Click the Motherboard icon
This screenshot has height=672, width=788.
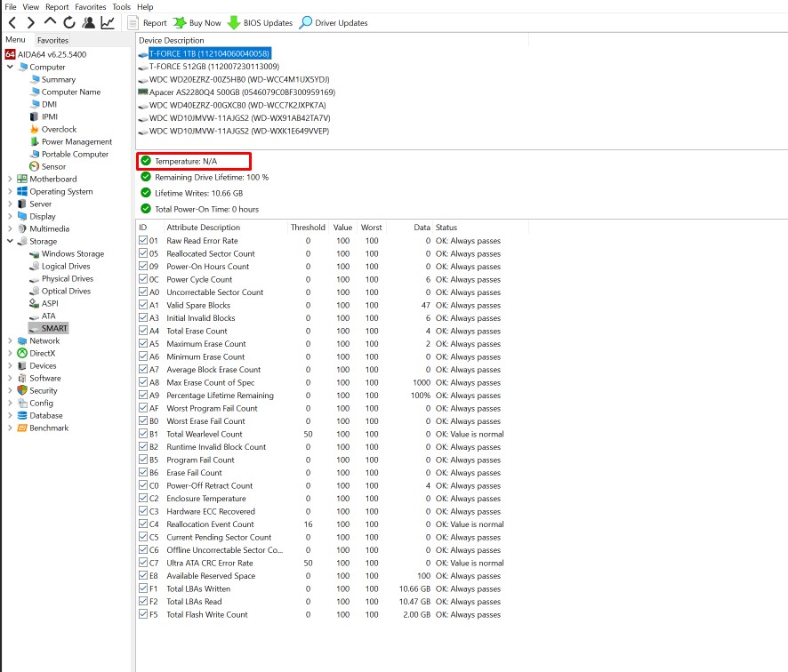[x=22, y=179]
